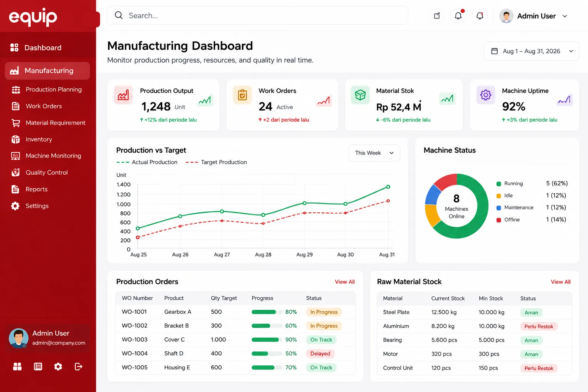Click the Inventory box icon

coord(16,139)
